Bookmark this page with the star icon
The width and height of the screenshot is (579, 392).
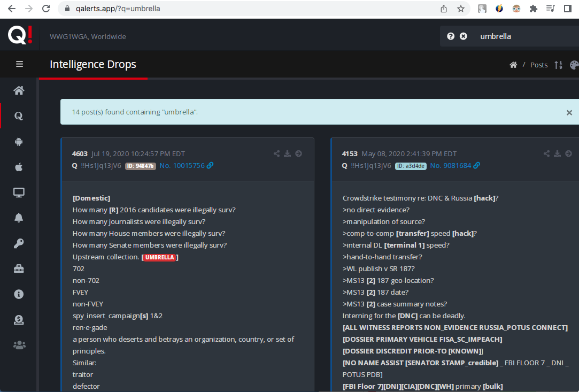460,9
